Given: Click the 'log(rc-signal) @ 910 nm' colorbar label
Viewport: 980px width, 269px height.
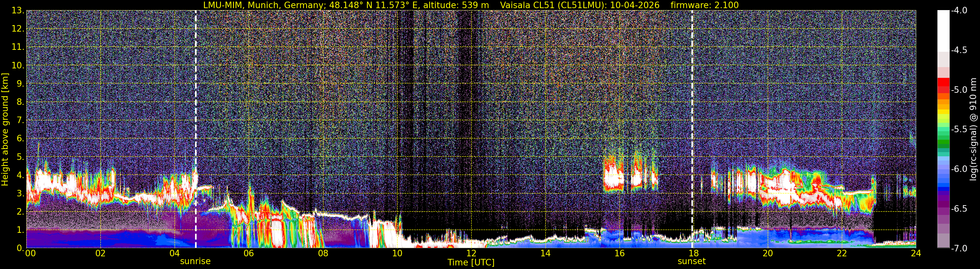Looking at the screenshot, I should click(974, 130).
